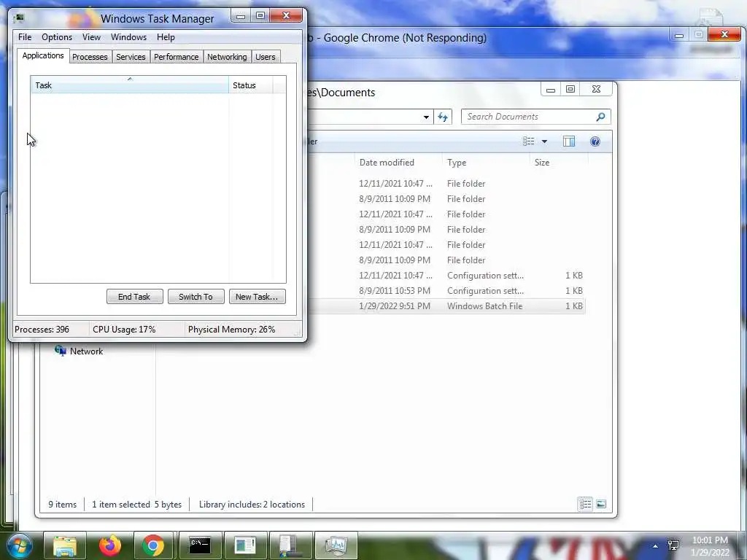Sort by the Status column header
This screenshot has width=747, height=560.
(x=251, y=85)
